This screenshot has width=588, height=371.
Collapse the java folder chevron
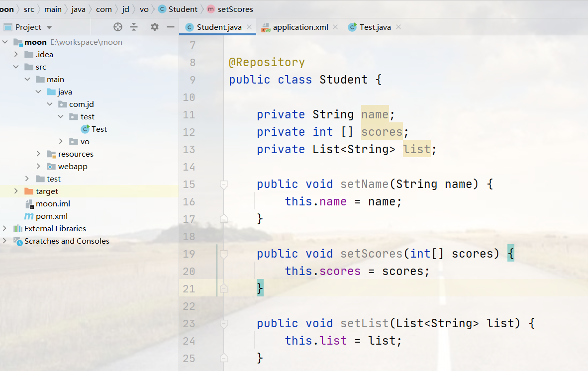coord(39,92)
